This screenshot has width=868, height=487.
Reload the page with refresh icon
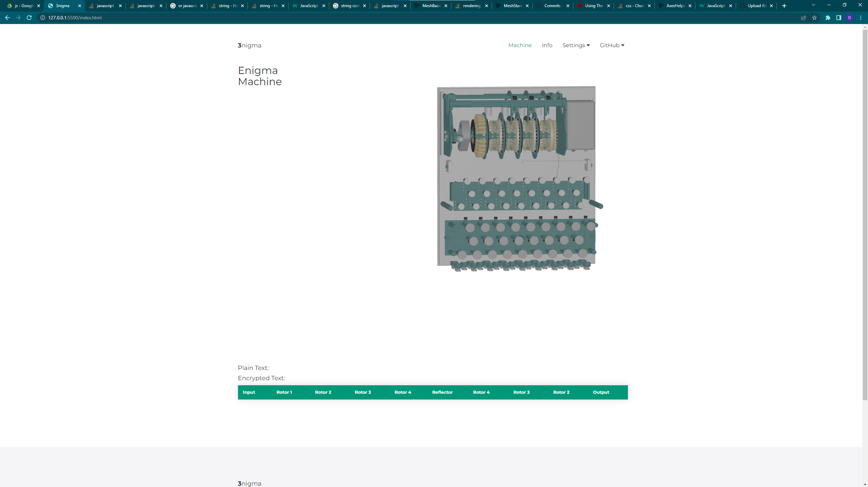click(x=29, y=18)
